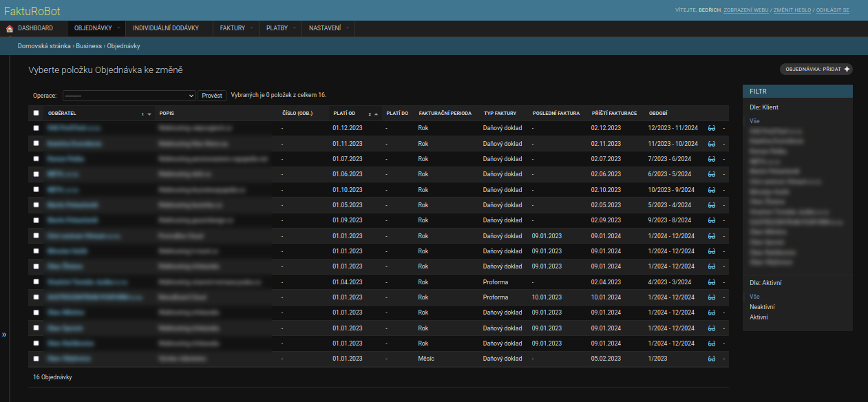Tick the select-all checkbox in table header
The height and width of the screenshot is (402, 868).
(x=36, y=113)
